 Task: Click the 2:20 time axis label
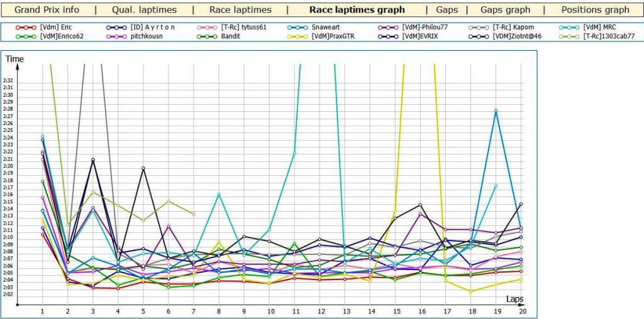click(x=9, y=166)
